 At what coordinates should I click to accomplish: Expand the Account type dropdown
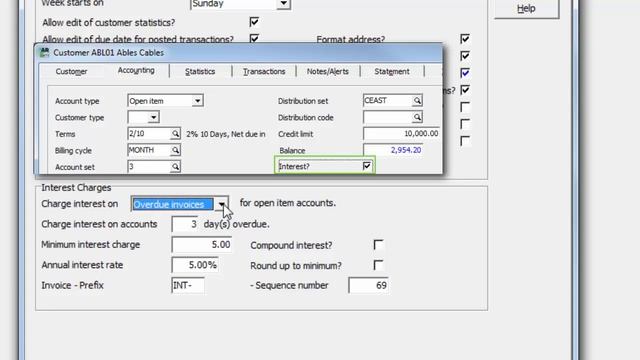coord(197,101)
